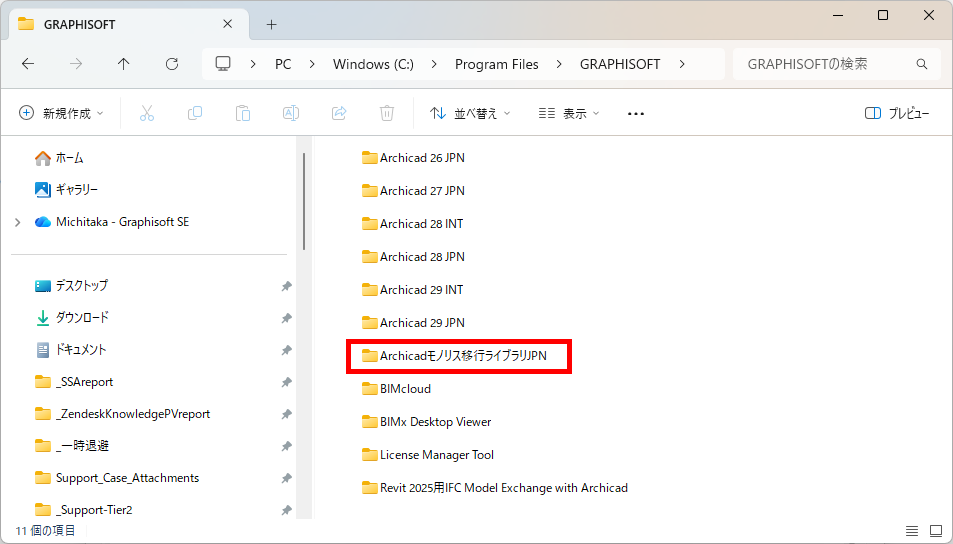
Task: Click the Delete trash can icon
Action: (387, 113)
